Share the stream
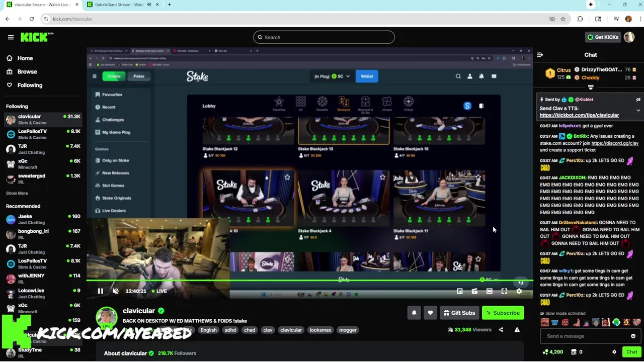The height and width of the screenshot is (362, 644). (x=501, y=330)
